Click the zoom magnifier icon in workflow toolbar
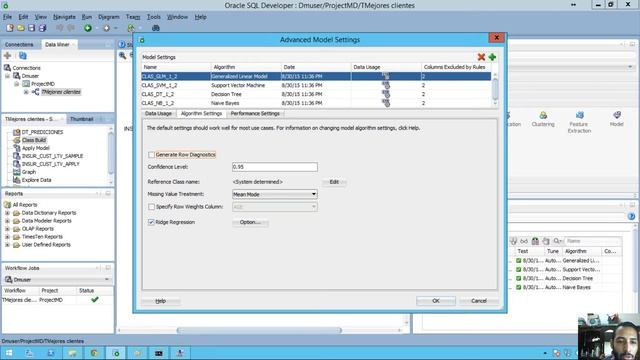This screenshot has width=640, height=360. tap(122, 56)
